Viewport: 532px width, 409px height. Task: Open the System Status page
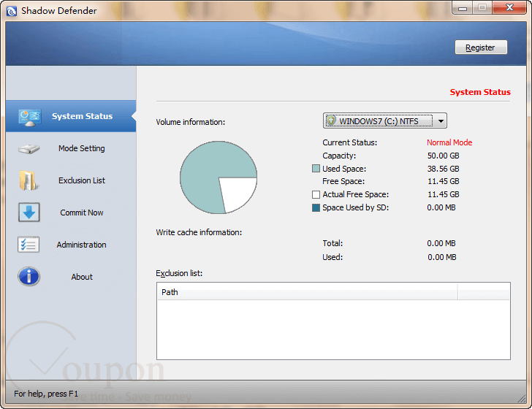click(71, 116)
